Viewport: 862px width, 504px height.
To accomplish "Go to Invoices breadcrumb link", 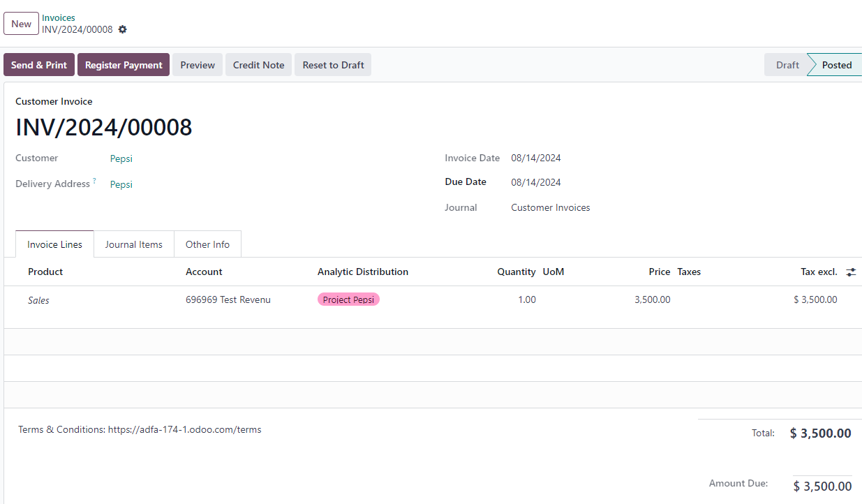I will coord(59,18).
